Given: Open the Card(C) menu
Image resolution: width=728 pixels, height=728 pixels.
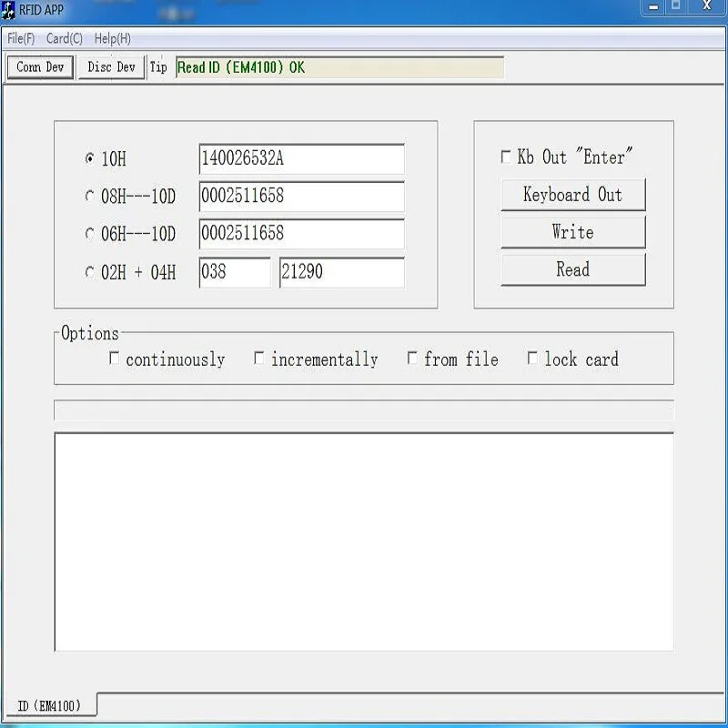Looking at the screenshot, I should pos(64,39).
